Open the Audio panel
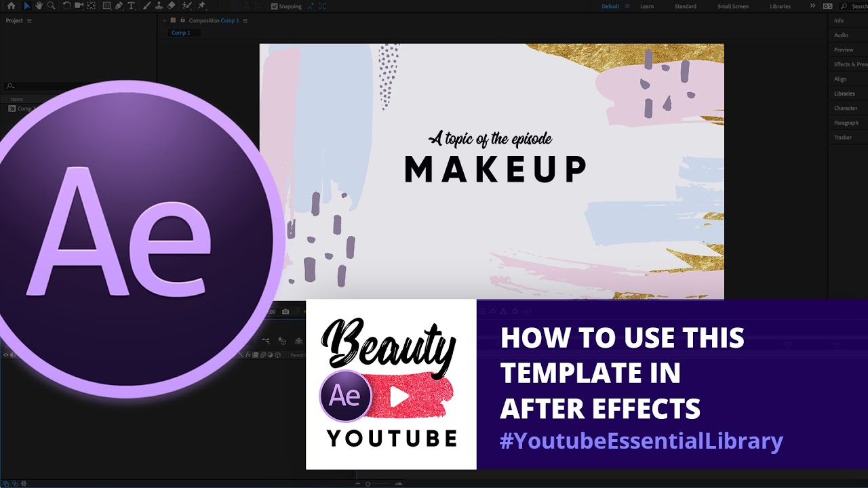This screenshot has height=488, width=868. 841,35
